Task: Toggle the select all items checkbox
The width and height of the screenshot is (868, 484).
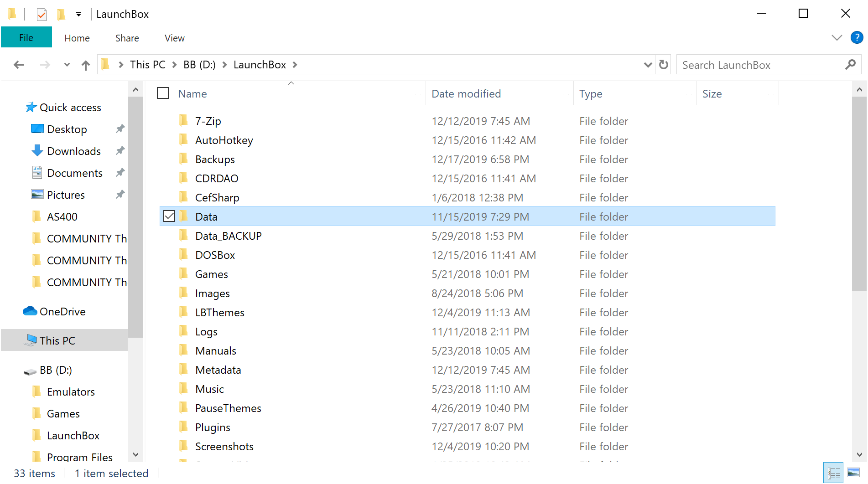Action: [x=163, y=93]
